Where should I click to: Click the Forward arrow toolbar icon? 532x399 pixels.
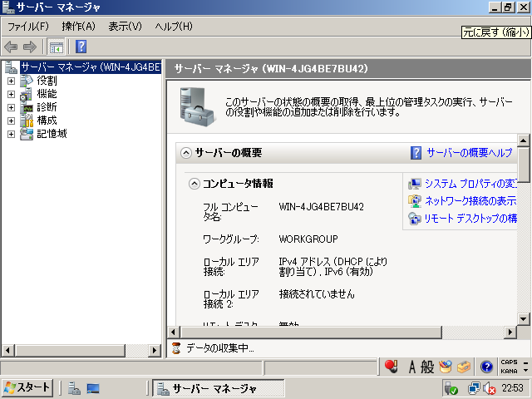click(x=30, y=47)
